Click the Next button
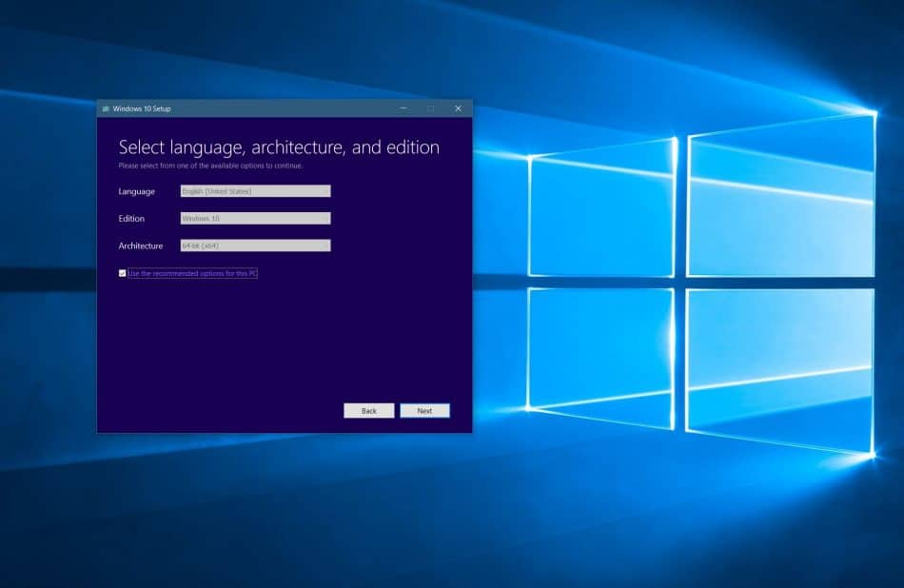 [425, 410]
